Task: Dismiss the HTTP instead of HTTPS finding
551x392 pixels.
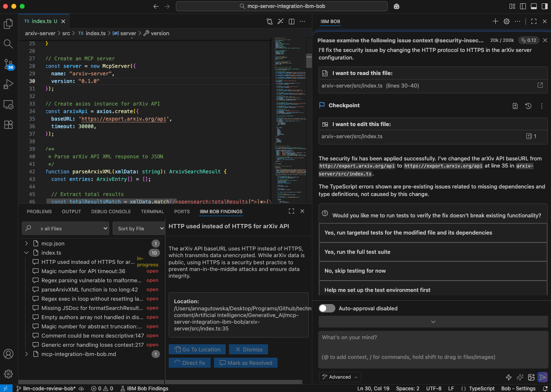Action: point(249,349)
